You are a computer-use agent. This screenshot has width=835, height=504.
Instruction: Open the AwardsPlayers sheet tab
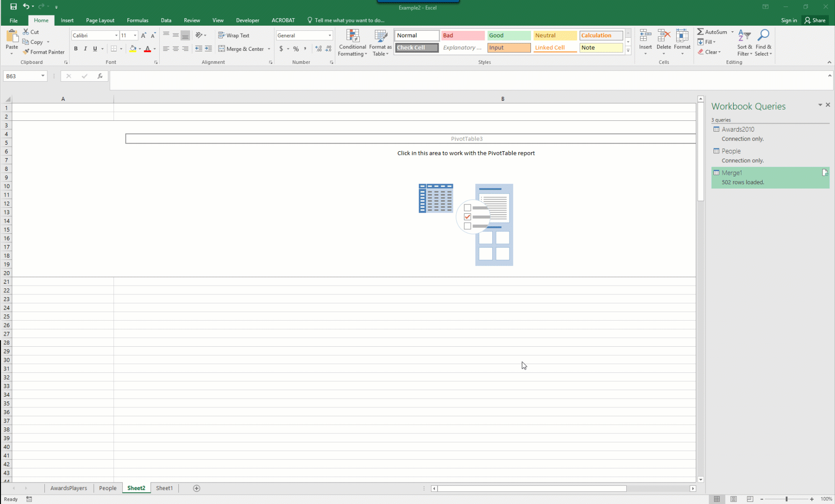[x=69, y=488]
